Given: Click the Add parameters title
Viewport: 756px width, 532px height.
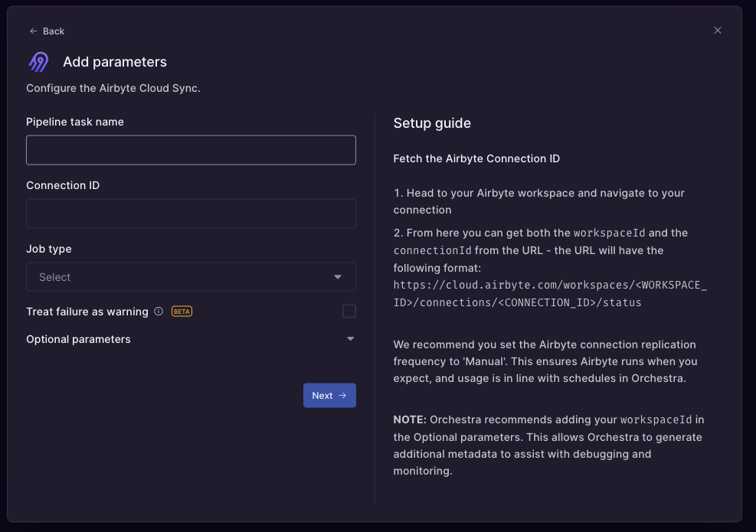Looking at the screenshot, I should pyautogui.click(x=115, y=62).
